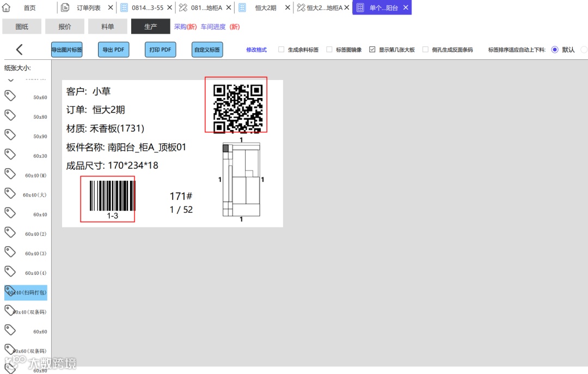Screen dimensions: 588x374
Task: Close the 订单列表 tab
Action: point(111,8)
